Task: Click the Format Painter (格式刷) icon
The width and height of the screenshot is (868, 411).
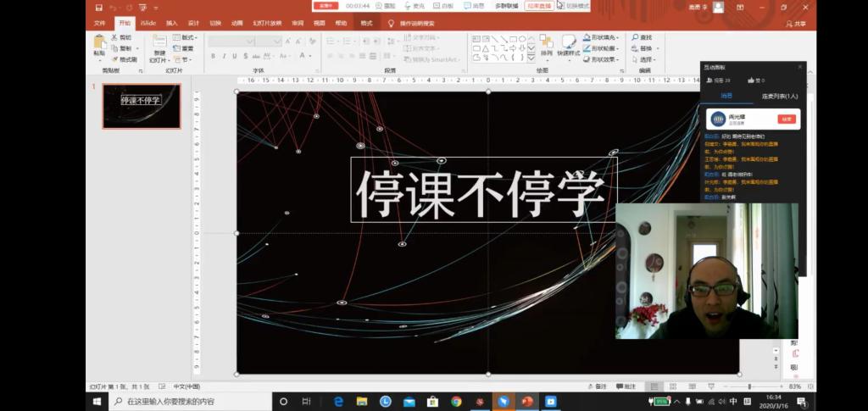Action: pyautogui.click(x=124, y=59)
